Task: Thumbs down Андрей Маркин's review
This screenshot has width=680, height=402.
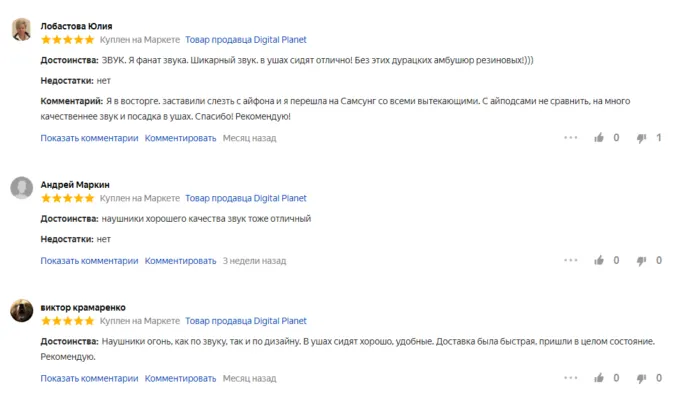Action: (x=642, y=261)
